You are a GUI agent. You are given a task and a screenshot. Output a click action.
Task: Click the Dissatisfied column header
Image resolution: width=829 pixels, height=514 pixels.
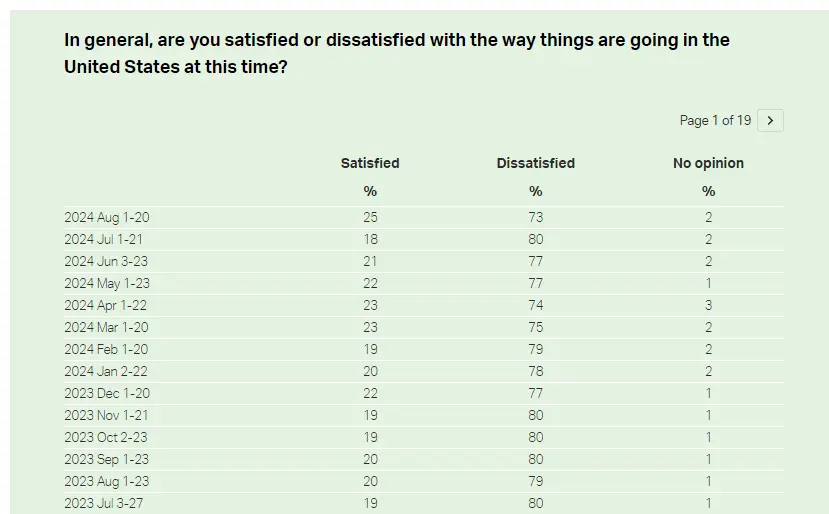535,163
